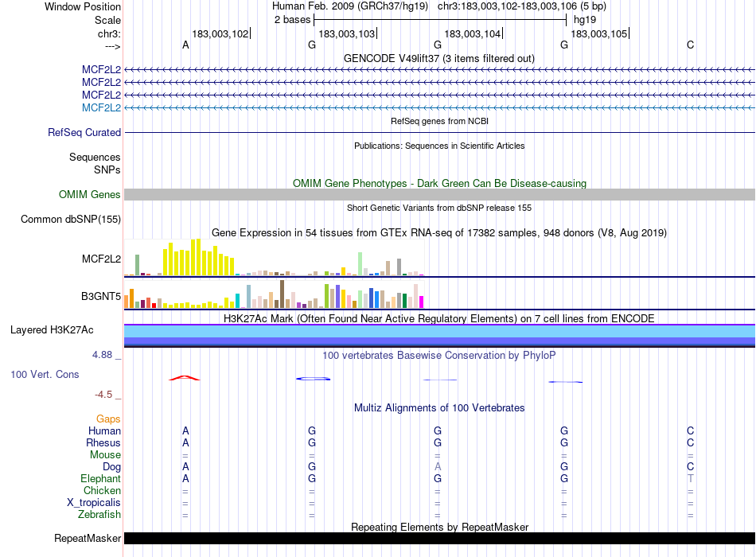The image size is (756, 557).
Task: Click base 'A' in the Human alignment row
Action: point(185,430)
